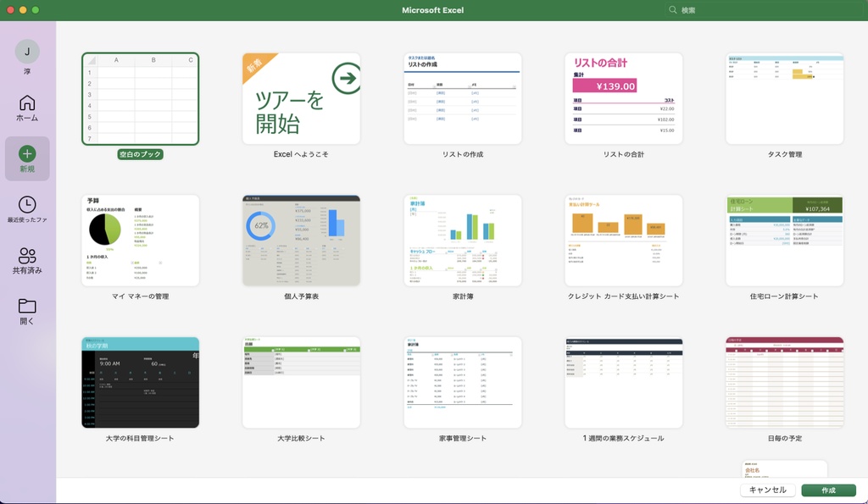The image size is (868, 504).
Task: Choose the 個人予算表 template thumbnail
Action: (301, 241)
